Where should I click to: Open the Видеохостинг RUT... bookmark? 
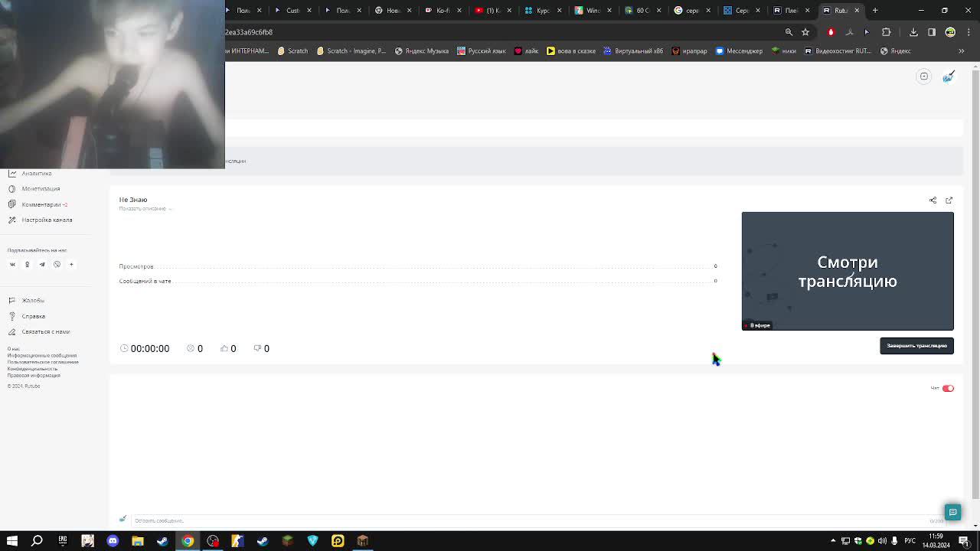pyautogui.click(x=837, y=51)
